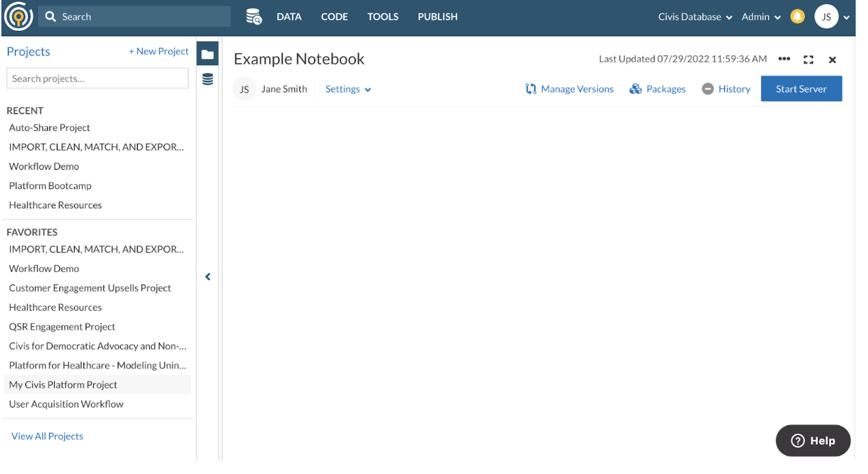Open the Settings dropdown
868x474 pixels.
pos(348,89)
